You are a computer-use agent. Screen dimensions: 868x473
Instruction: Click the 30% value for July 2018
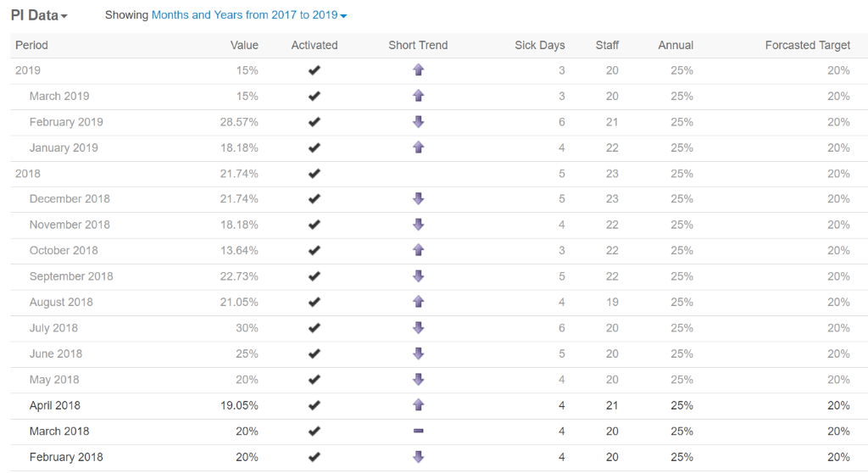247,328
